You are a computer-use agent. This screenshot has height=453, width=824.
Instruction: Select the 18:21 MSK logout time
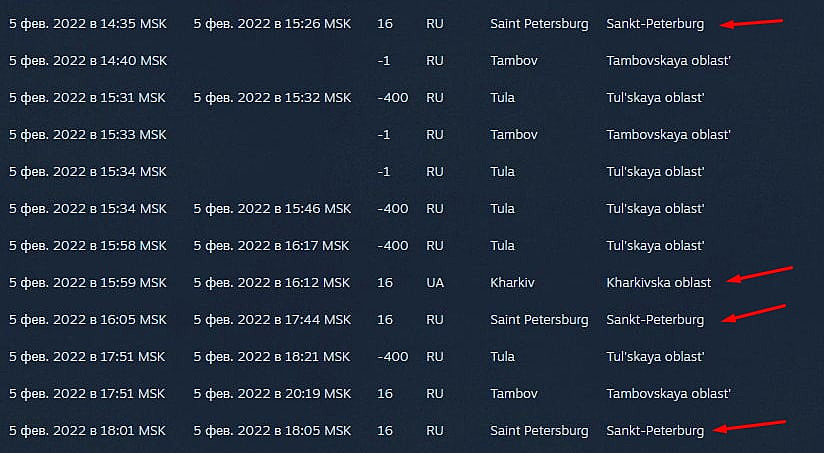(272, 356)
